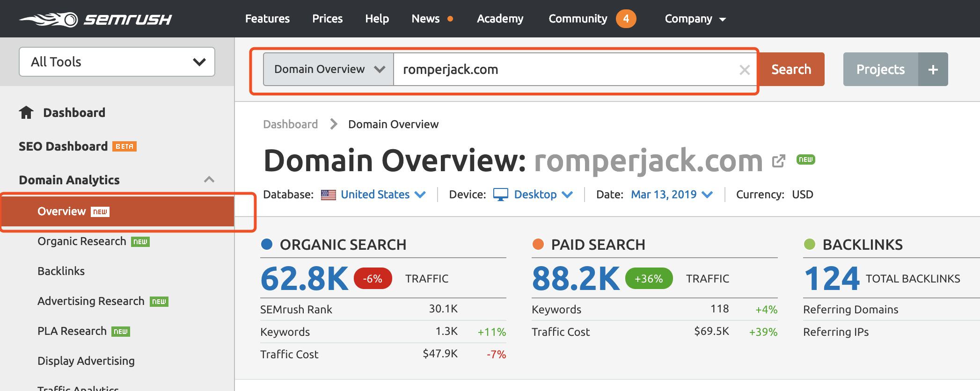
Task: Click the Referring IPs label
Action: click(x=836, y=332)
